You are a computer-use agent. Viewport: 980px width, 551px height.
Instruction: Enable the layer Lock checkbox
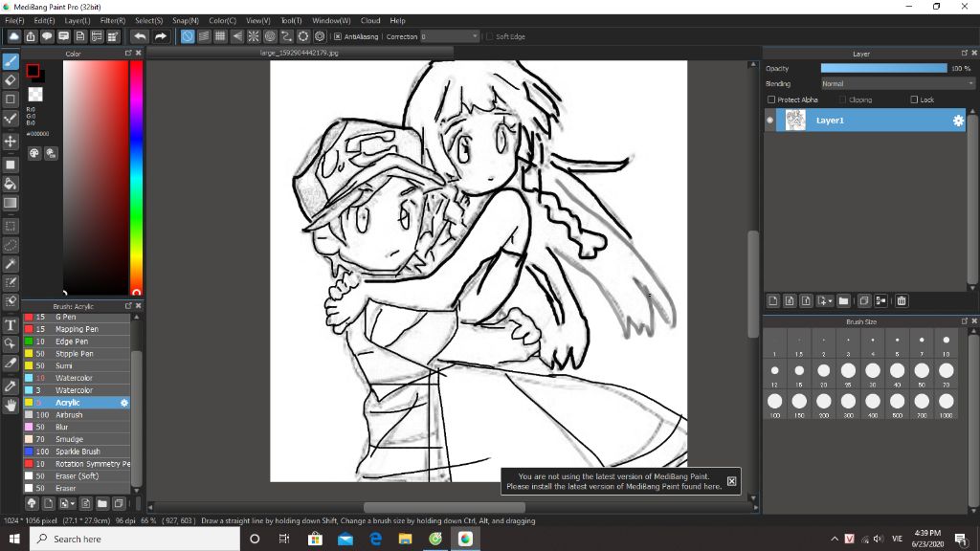coord(914,99)
